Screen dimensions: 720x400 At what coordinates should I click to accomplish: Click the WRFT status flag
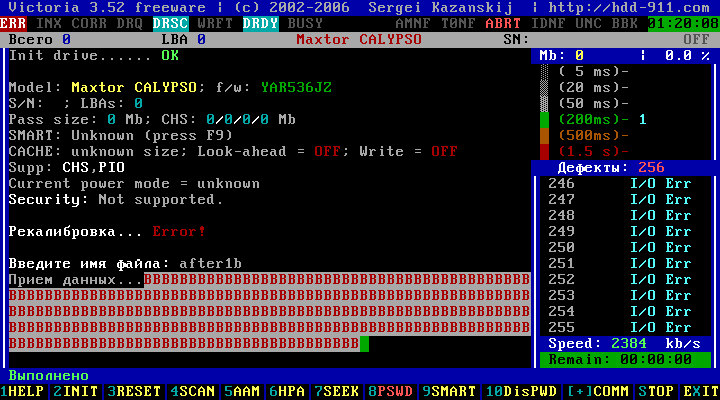pyautogui.click(x=215, y=23)
